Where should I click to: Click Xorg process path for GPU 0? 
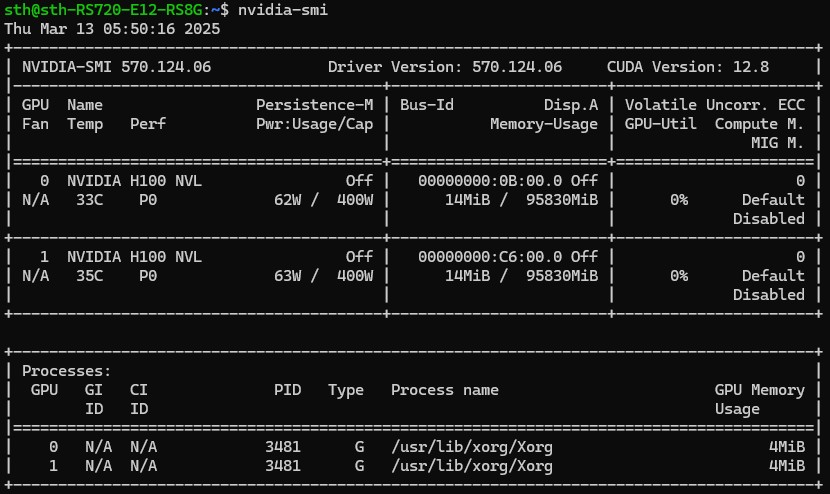(x=472, y=447)
